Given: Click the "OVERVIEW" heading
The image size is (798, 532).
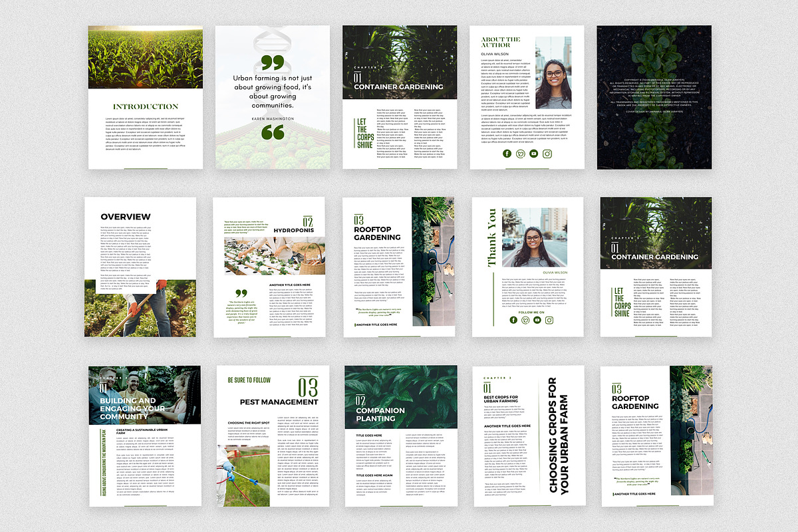Looking at the screenshot, I should coord(126,217).
